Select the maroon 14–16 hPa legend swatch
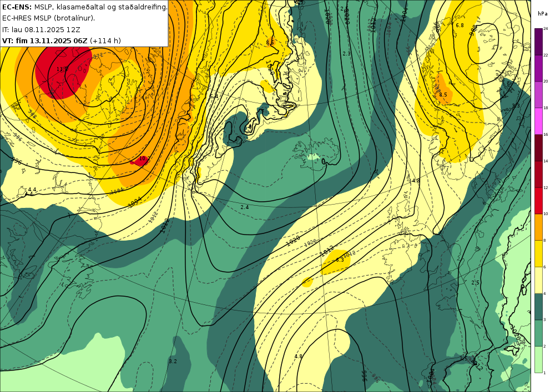555x392 pixels. point(538,147)
